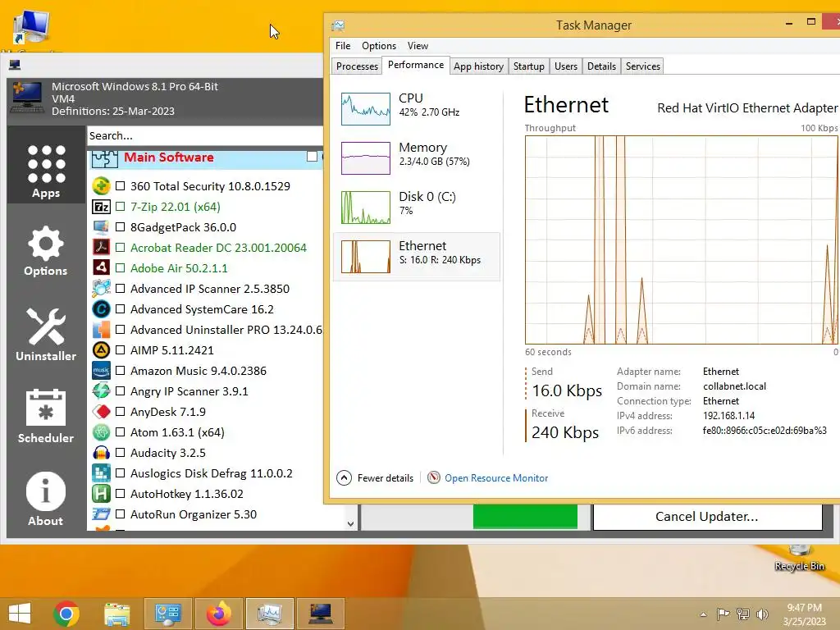This screenshot has width=840, height=630.
Task: Open the View menu in Task Manager
Action: coord(418,46)
